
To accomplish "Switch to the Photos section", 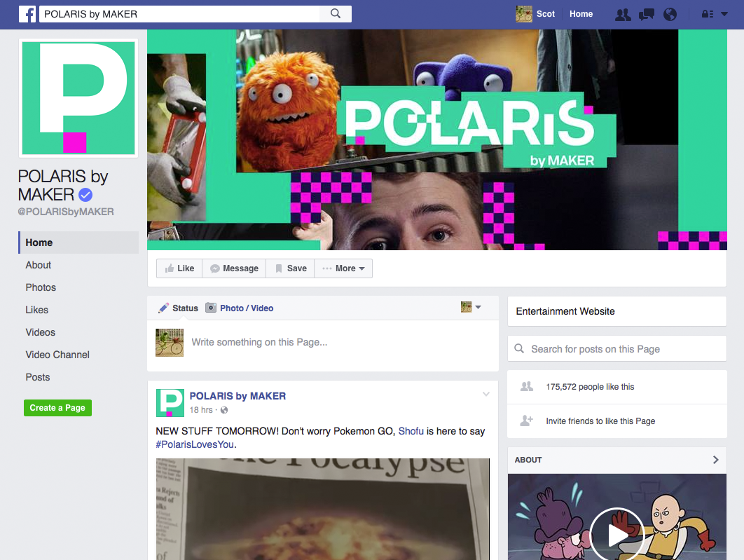I will pos(41,287).
